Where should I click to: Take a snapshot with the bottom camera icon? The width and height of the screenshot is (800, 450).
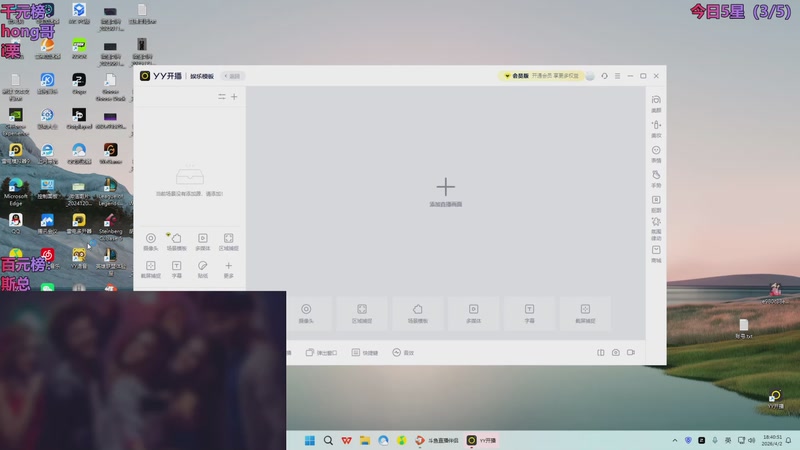point(616,353)
